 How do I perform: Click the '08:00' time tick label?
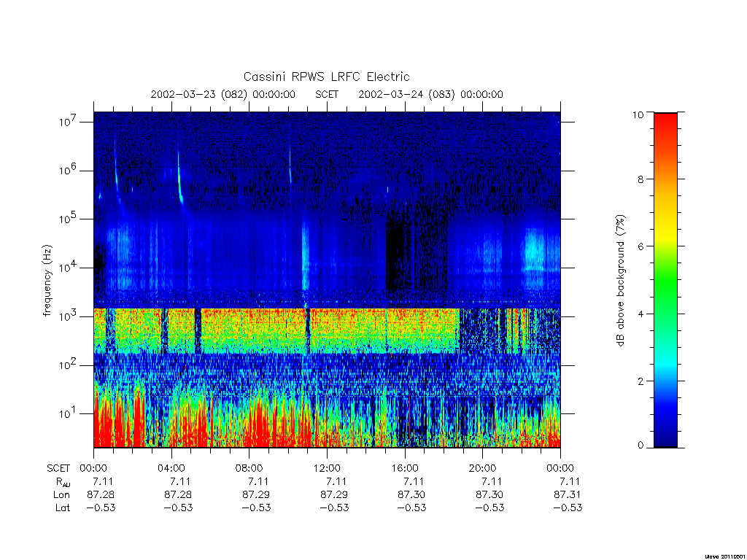click(249, 468)
